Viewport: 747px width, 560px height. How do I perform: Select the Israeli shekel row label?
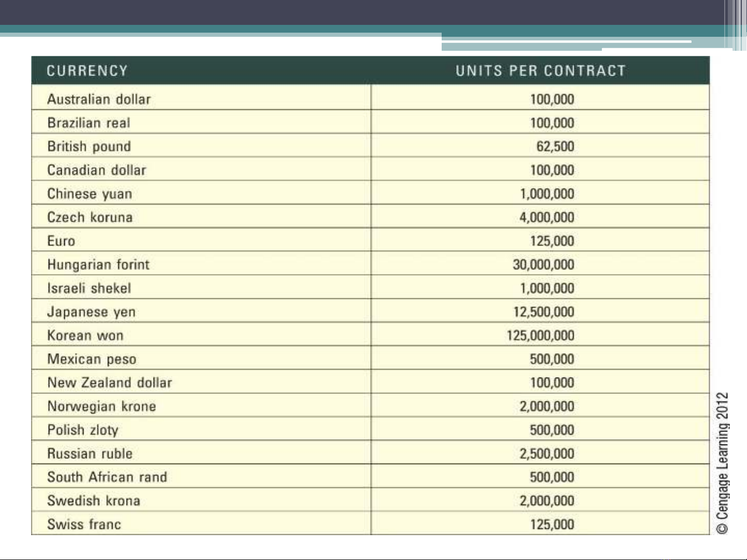click(89, 288)
